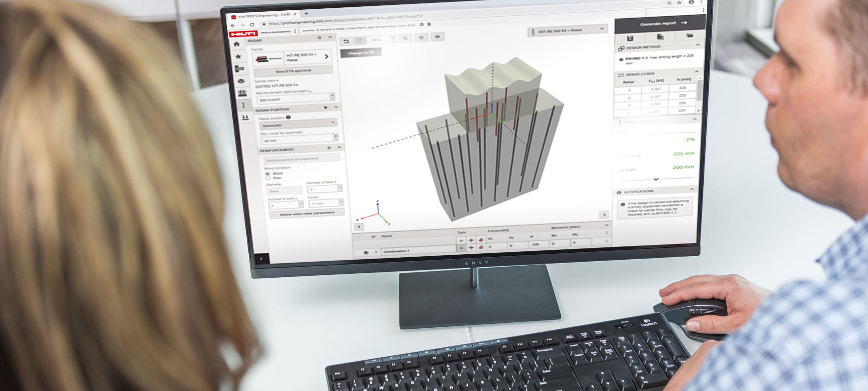Collapse the REBAR section
This screenshot has width=868, height=391.
[330, 37]
